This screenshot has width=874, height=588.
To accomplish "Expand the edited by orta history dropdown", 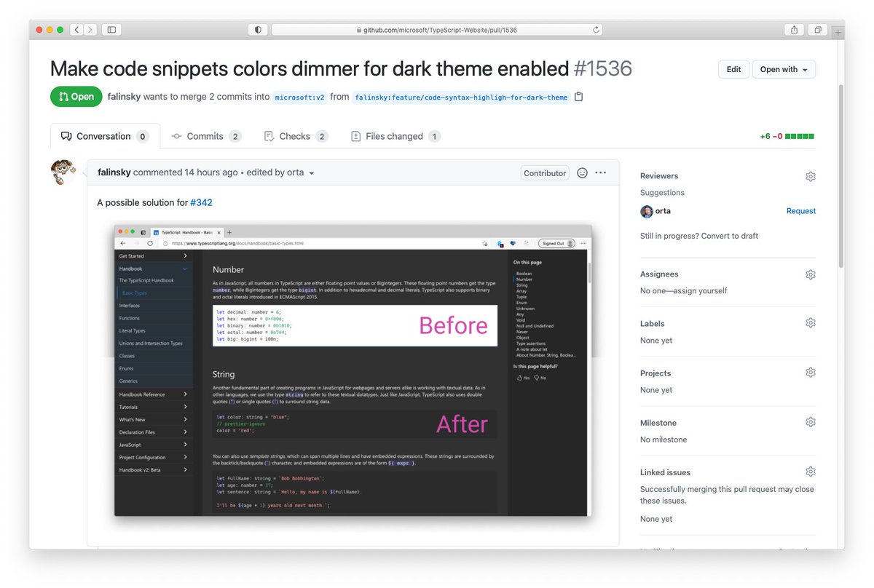I will tap(311, 172).
